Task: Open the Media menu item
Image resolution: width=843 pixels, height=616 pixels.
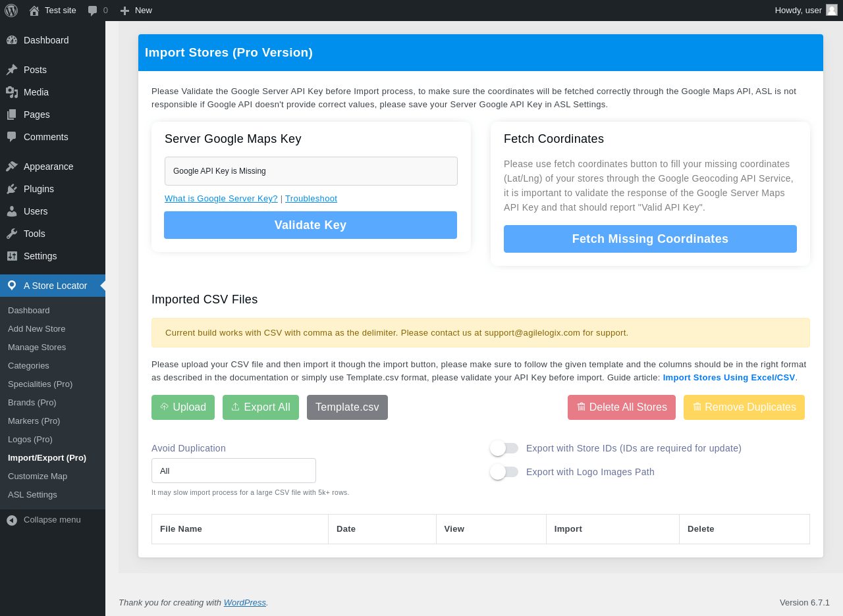Action: (x=53, y=92)
